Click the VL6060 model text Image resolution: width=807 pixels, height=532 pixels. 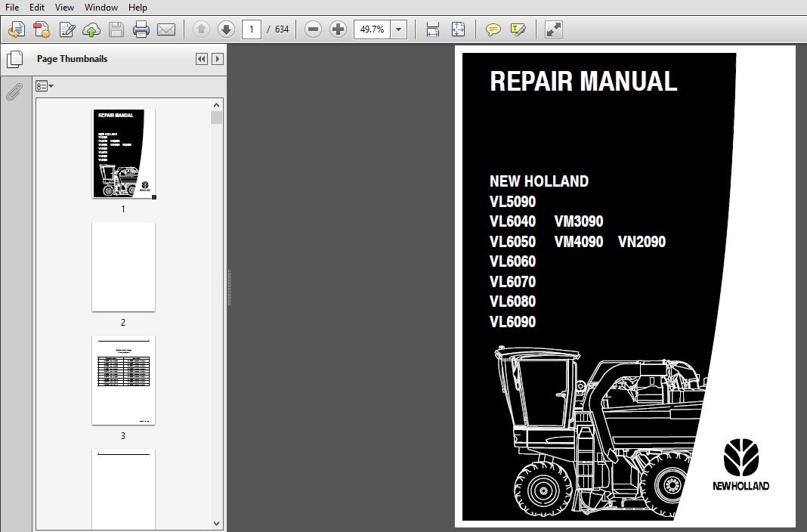coord(512,262)
